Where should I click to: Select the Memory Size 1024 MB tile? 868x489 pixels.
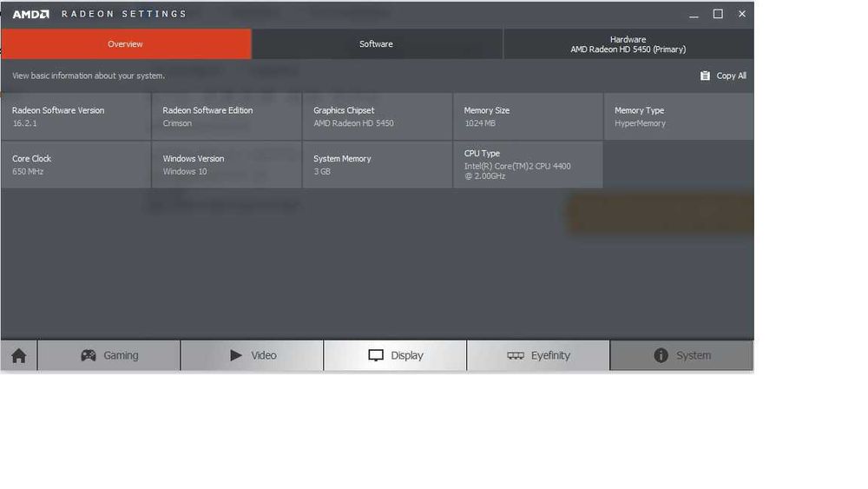pyautogui.click(x=528, y=116)
